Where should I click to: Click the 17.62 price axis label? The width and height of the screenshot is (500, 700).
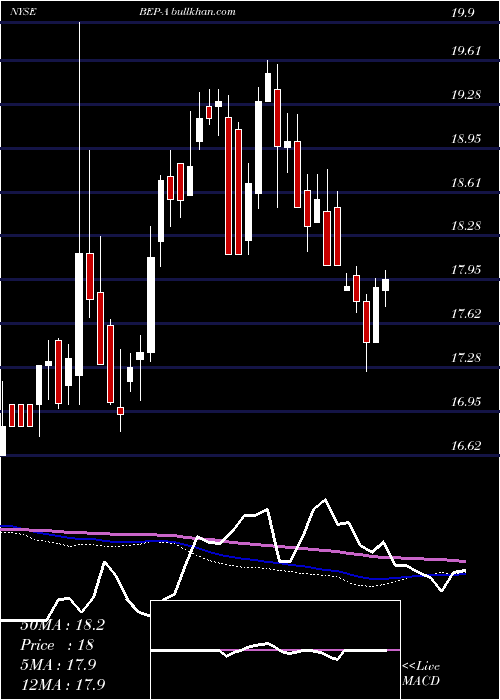(466, 313)
